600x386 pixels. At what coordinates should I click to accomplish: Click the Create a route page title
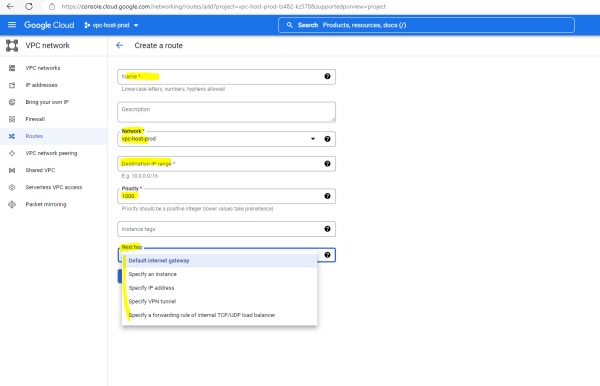(158, 46)
